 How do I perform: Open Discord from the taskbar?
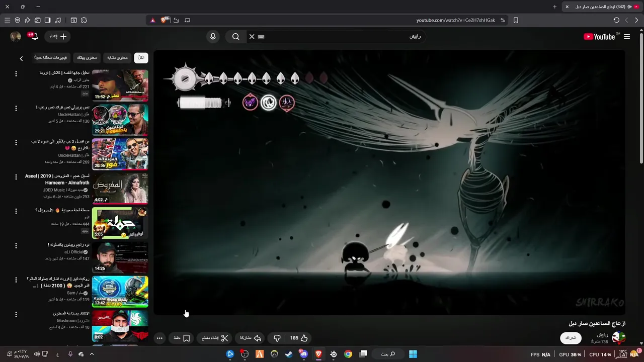point(303,354)
